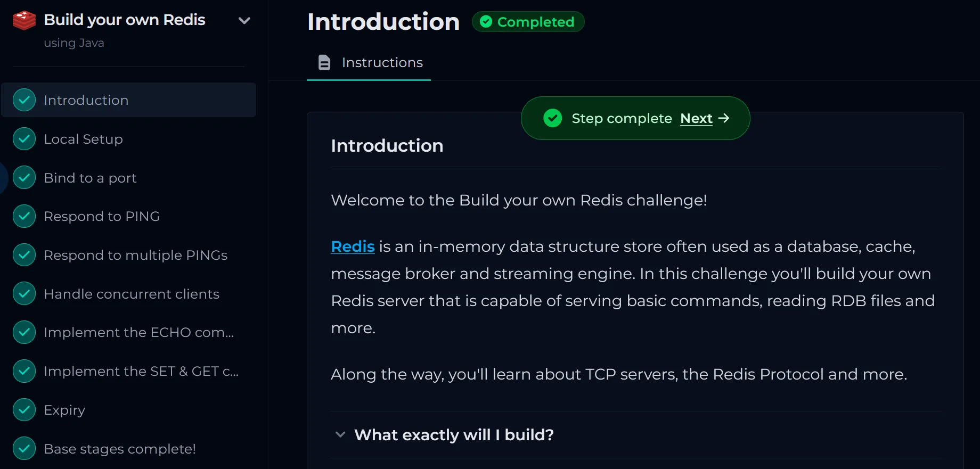Click the arrow icon beside Next
Screen dimensions: 980x469
724,118
